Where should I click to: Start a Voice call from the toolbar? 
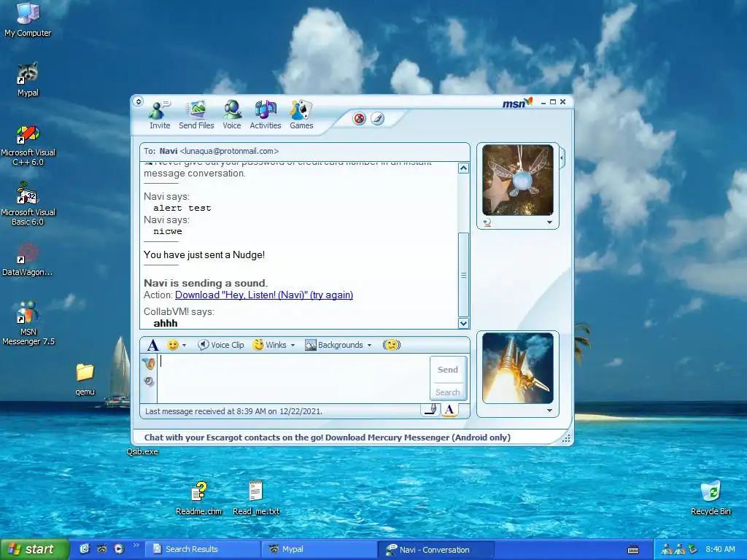tap(232, 114)
